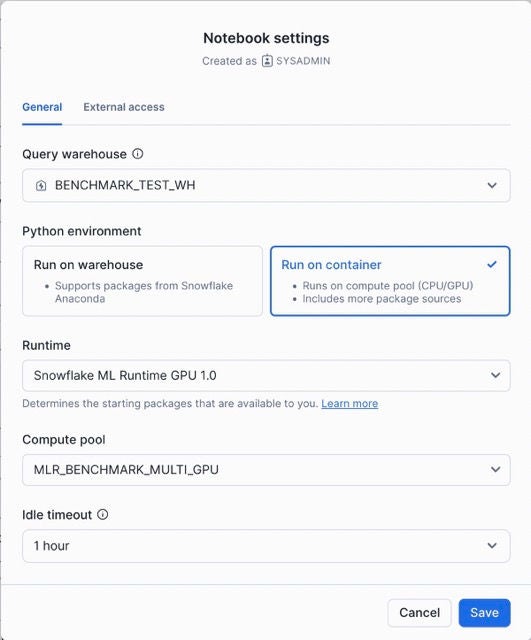Click the SYSADMIN role icon
The width and height of the screenshot is (531, 640).
coord(267,61)
